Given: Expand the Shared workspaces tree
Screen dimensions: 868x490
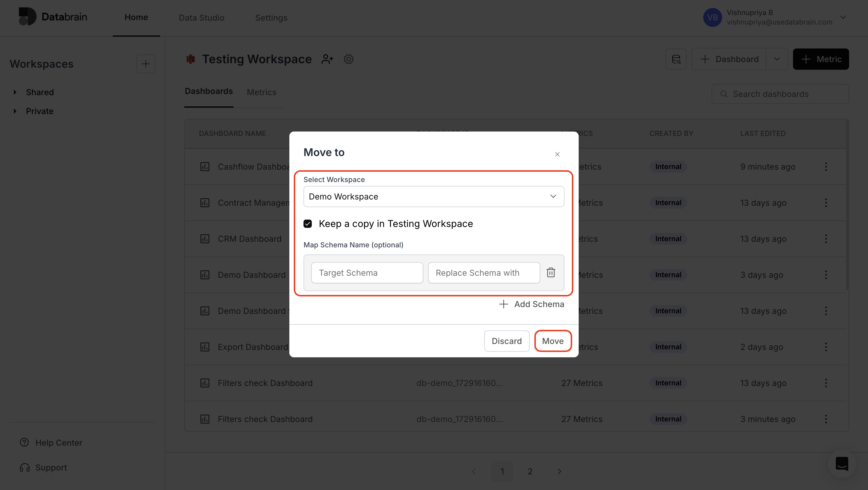Looking at the screenshot, I should [15, 92].
